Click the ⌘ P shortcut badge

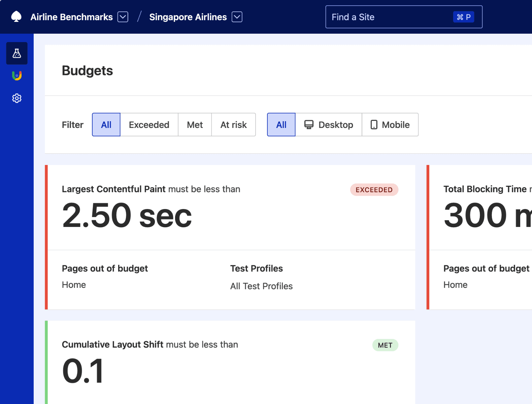tap(463, 17)
